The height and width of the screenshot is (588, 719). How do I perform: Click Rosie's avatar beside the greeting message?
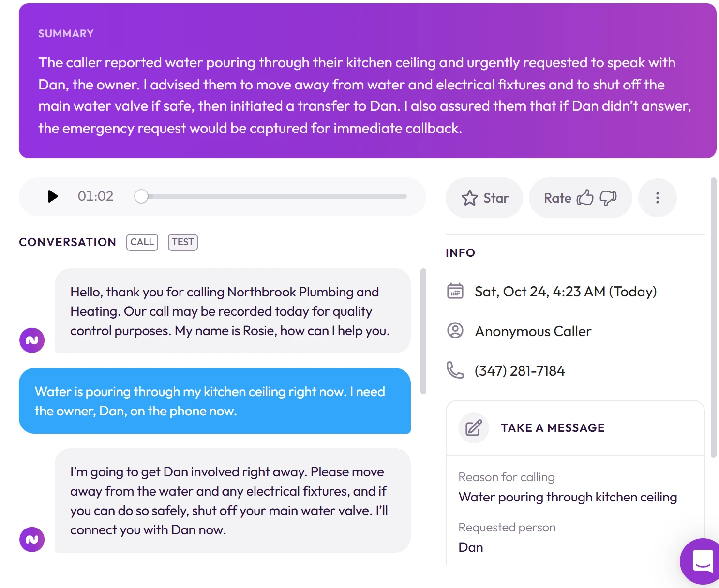tap(32, 340)
